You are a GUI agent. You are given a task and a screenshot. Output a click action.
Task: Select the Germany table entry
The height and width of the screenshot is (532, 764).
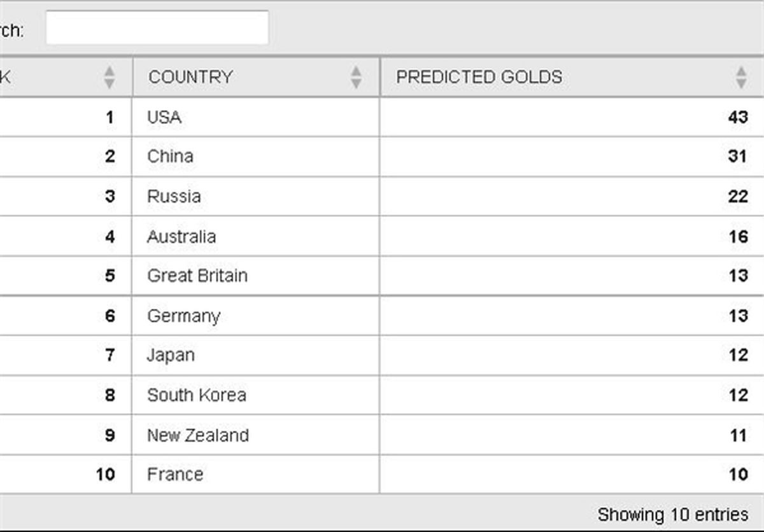point(183,316)
